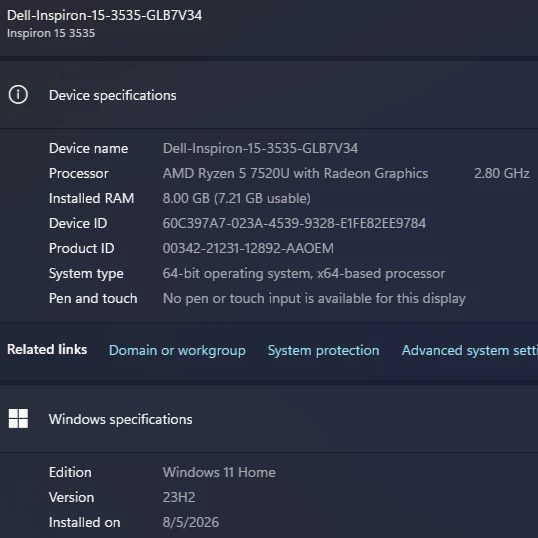Click the 2.80 GHz processor speed

(x=502, y=173)
